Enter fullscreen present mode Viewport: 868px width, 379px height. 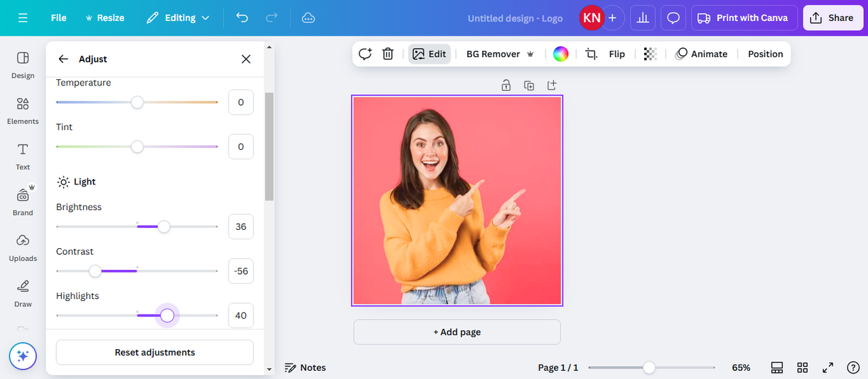[x=828, y=367]
